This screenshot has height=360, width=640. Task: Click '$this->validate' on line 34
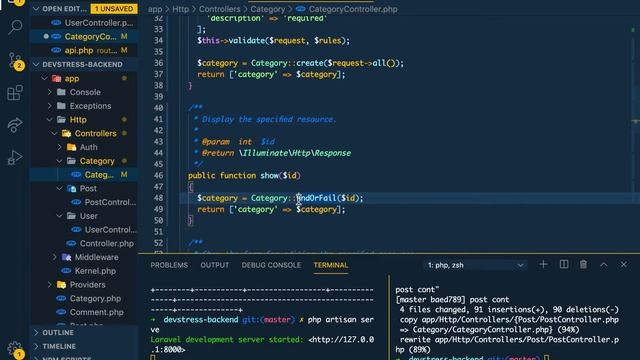pos(231,40)
